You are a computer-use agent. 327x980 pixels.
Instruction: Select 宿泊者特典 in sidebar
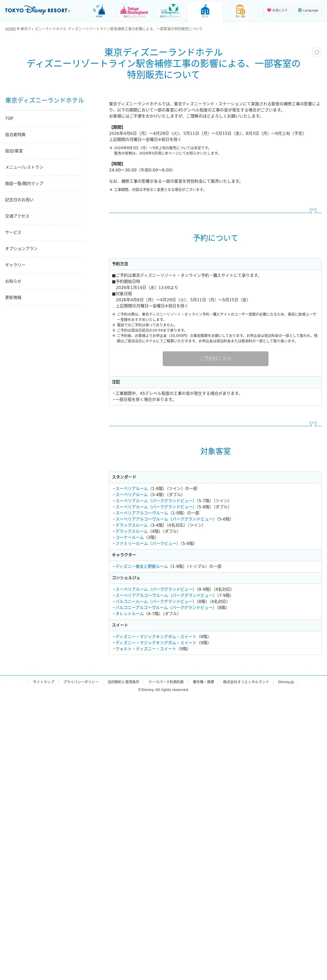point(45,135)
